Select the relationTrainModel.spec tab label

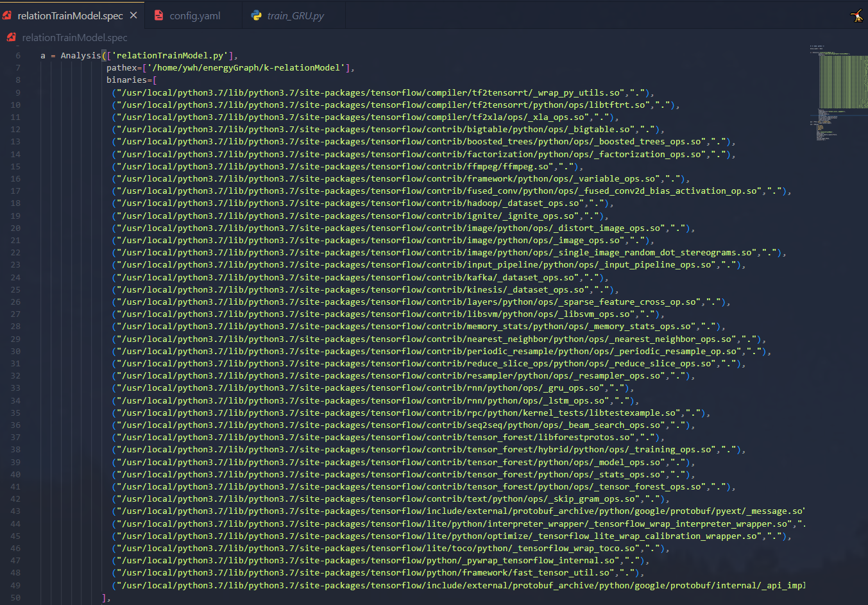[x=70, y=15]
